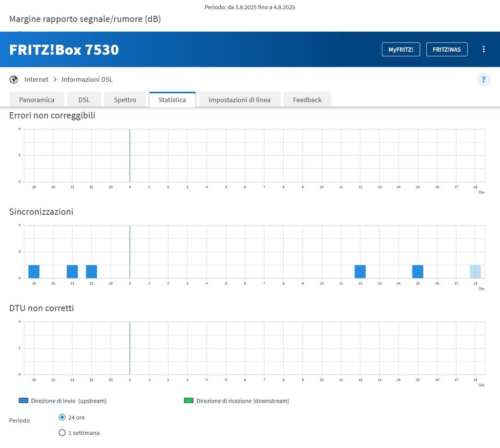Switch to the Spettro tab

(125, 100)
